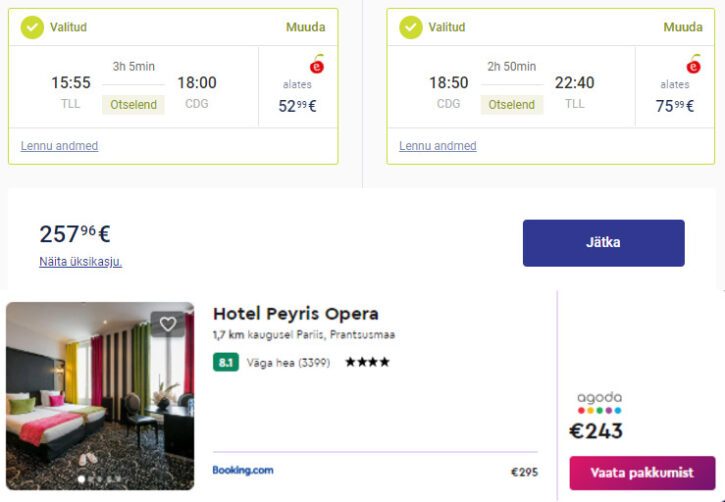The height and width of the screenshot is (502, 725).
Task: Click the Booking.com logo
Action: 243,470
